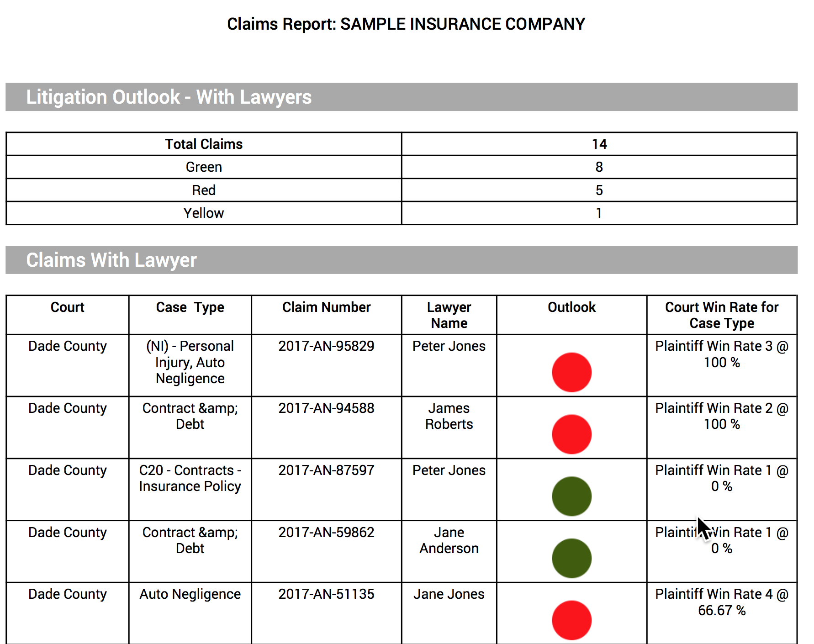Screen dimensions: 814x644
Task: Select the Litigation Outlook - With Lawyers header
Action: click(x=169, y=97)
